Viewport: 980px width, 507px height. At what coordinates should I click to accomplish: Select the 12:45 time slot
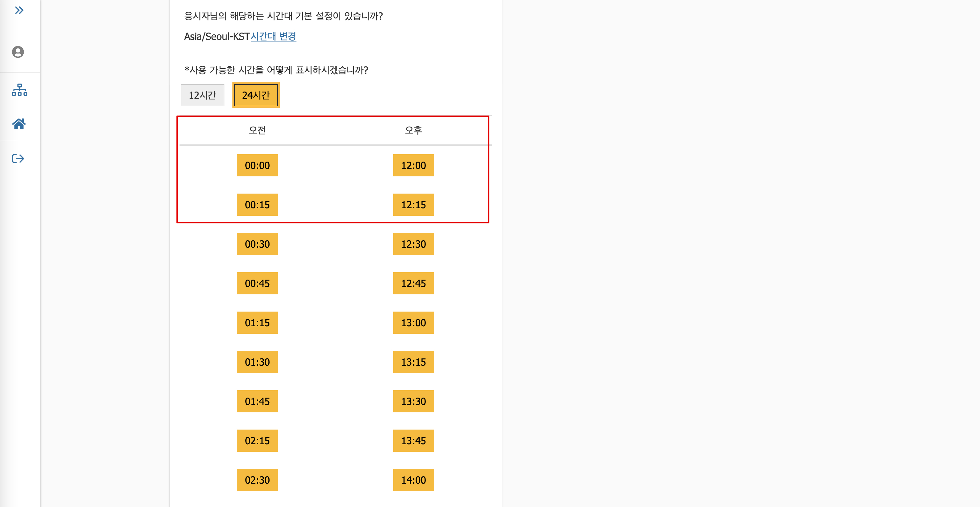pos(413,283)
